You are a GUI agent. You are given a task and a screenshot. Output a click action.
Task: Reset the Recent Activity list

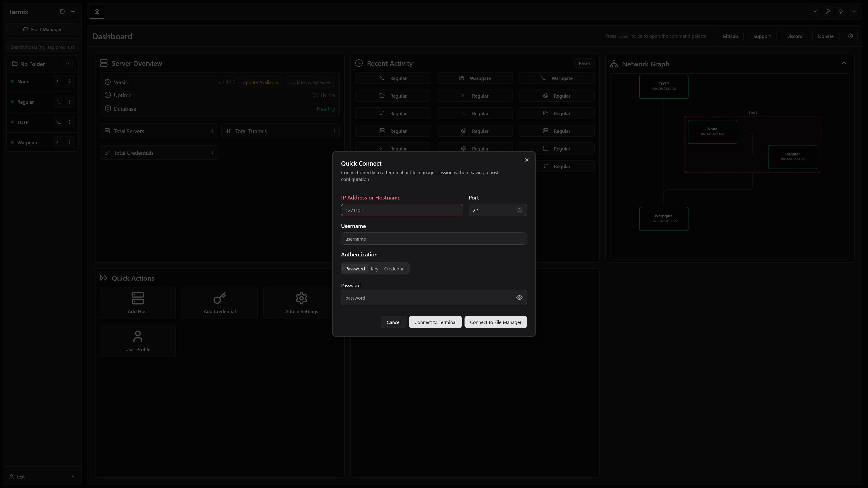584,63
